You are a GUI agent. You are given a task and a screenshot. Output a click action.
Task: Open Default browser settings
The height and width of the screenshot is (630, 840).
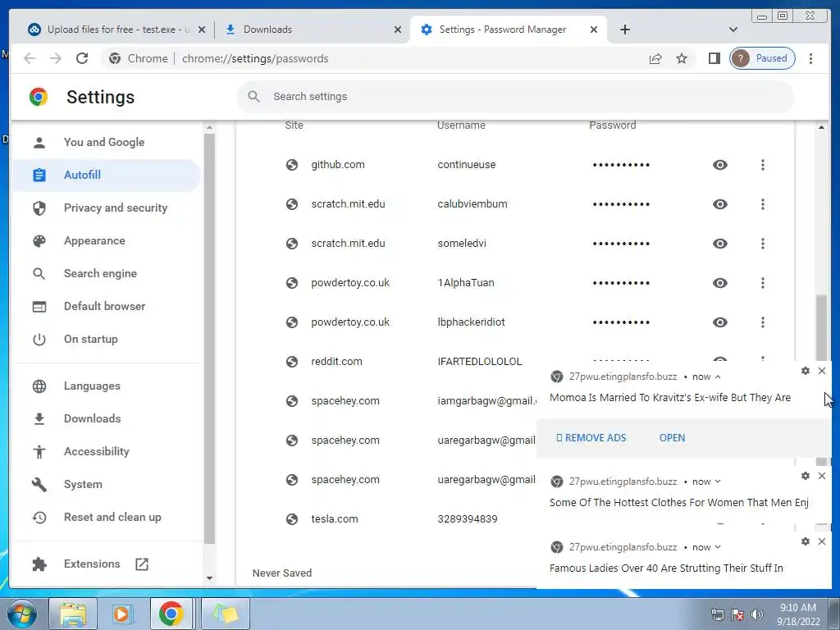pos(104,307)
